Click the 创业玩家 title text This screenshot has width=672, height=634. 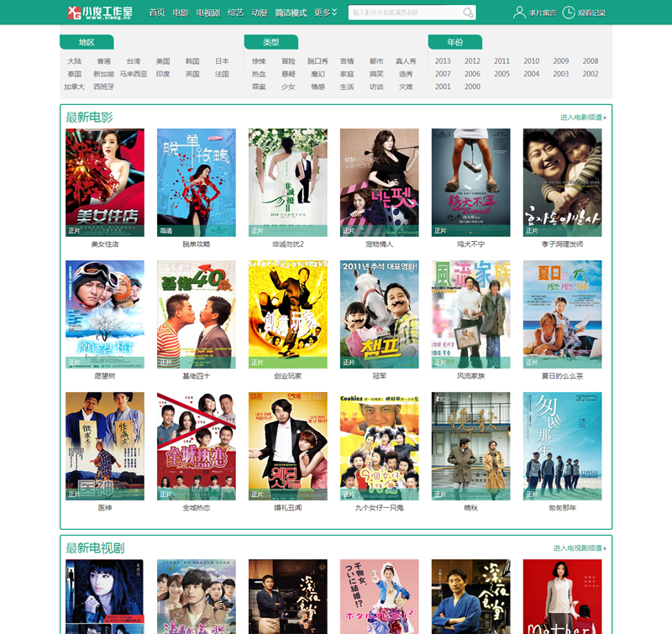[288, 376]
